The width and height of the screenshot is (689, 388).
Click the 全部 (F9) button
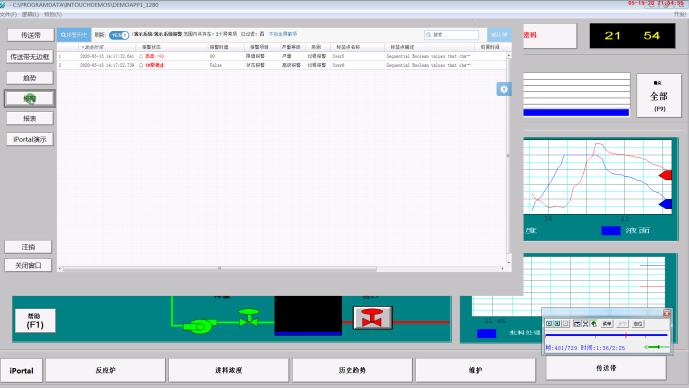[659, 95]
